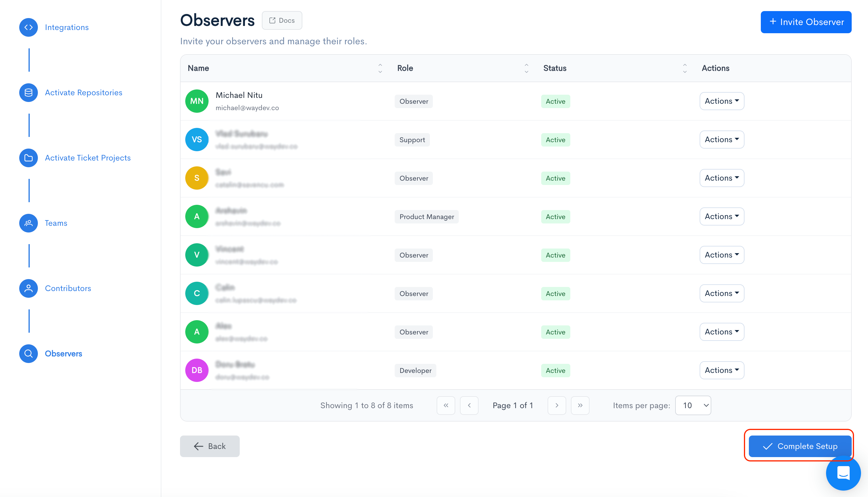Go to Contributors step in sidebar

[68, 288]
